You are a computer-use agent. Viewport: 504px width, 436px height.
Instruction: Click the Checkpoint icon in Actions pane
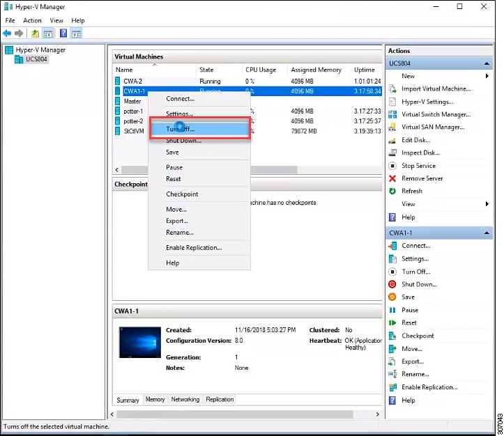[392, 336]
